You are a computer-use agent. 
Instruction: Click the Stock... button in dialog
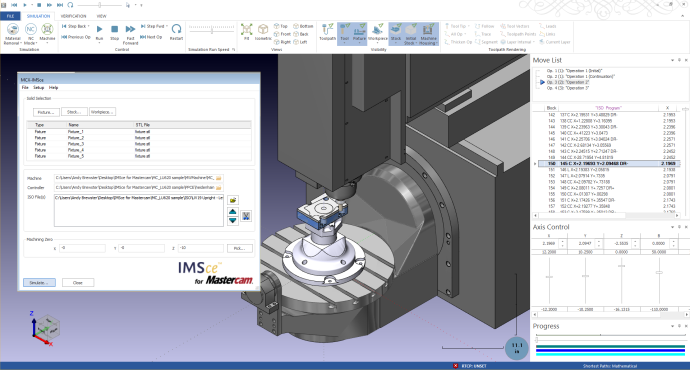74,112
